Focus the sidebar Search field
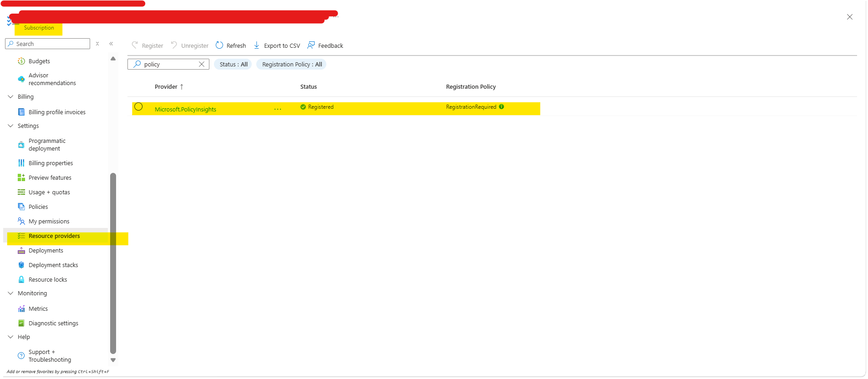The width and height of the screenshot is (868, 379). pos(48,44)
